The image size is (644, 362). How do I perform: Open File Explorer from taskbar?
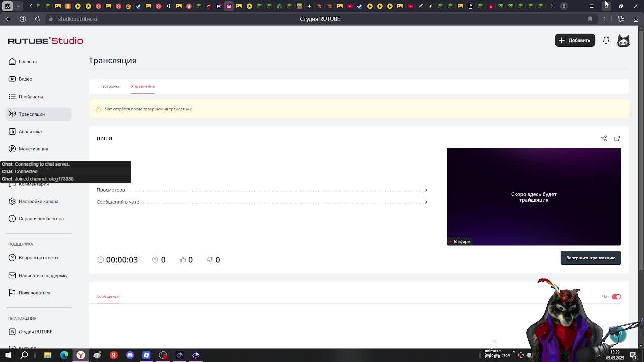point(48,355)
